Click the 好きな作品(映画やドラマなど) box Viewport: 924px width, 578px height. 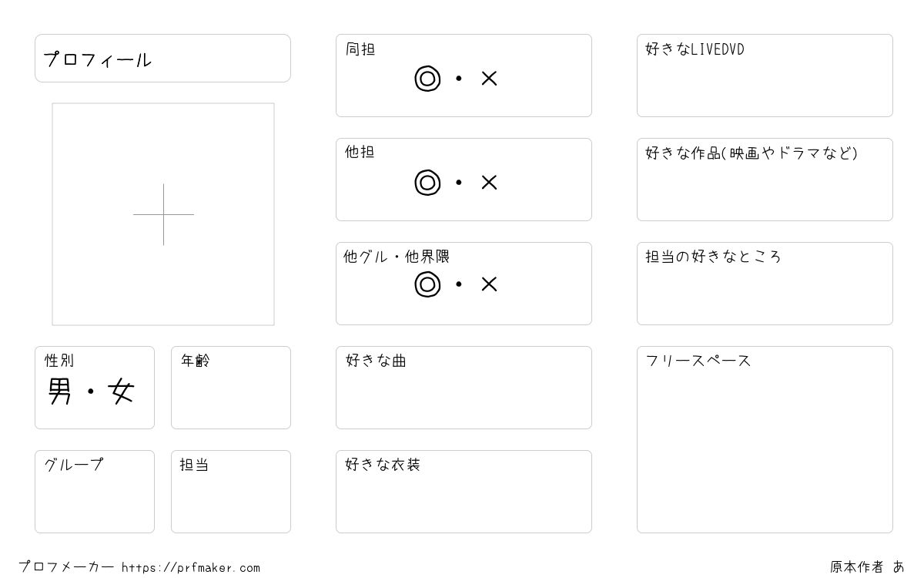(765, 180)
